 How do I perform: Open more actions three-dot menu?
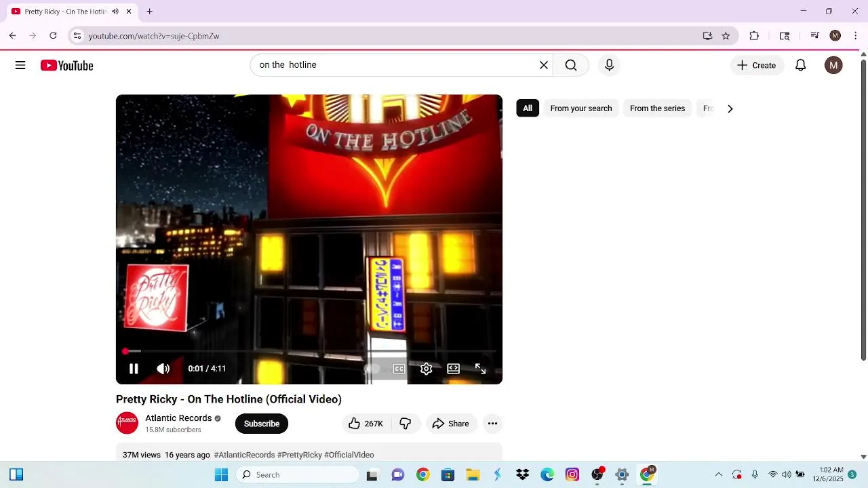click(492, 424)
